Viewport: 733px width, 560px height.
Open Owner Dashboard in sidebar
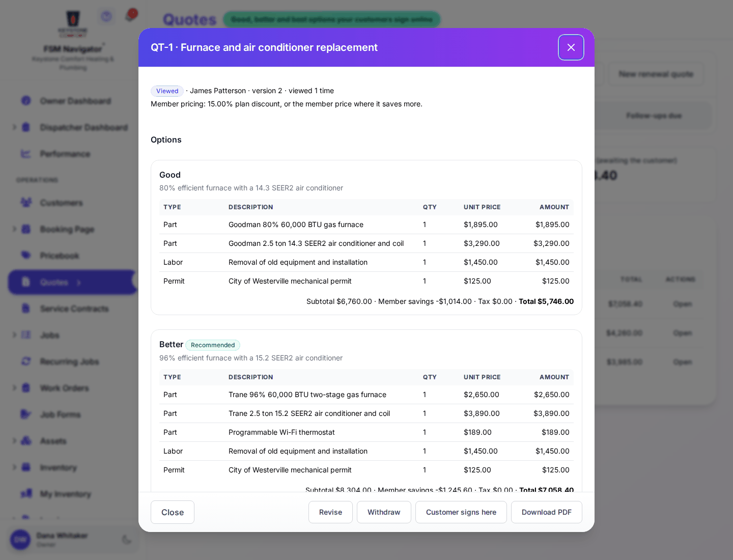pos(75,101)
